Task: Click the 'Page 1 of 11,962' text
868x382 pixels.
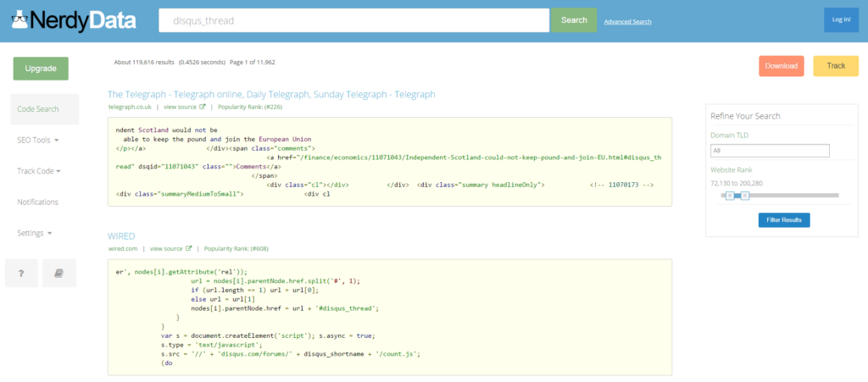Action: (253, 63)
